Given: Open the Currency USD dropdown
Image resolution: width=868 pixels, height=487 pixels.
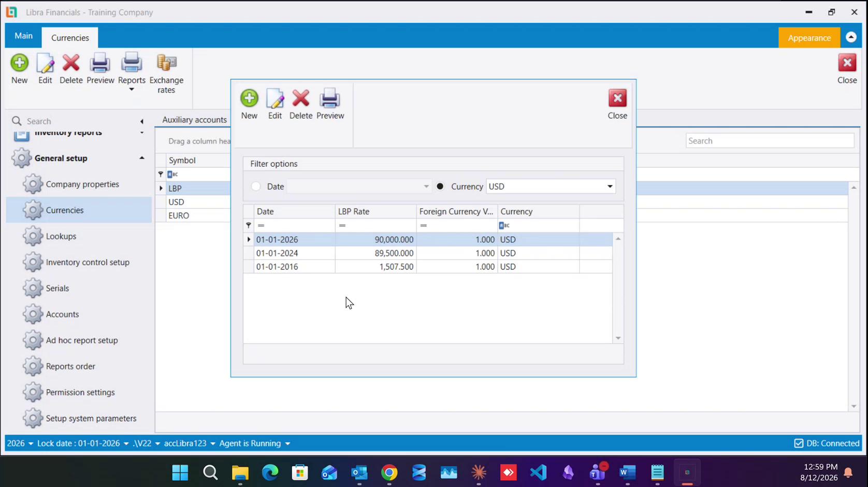Looking at the screenshot, I should (610, 187).
